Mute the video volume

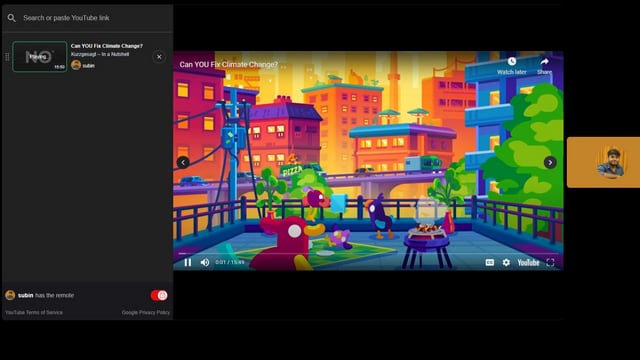(x=205, y=262)
